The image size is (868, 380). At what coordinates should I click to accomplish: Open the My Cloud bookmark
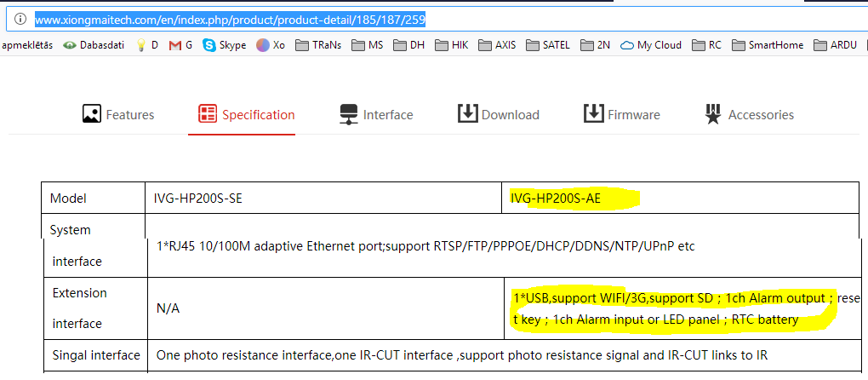(x=651, y=45)
